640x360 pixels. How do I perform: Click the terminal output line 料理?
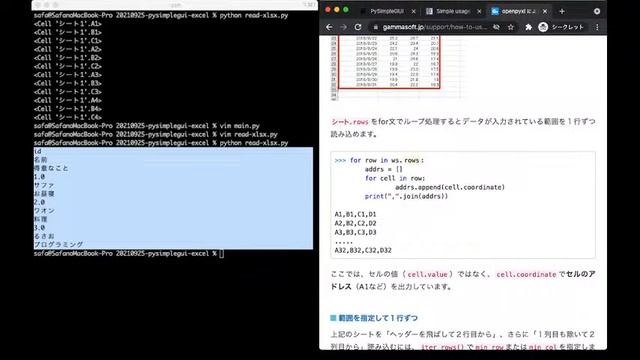point(40,219)
